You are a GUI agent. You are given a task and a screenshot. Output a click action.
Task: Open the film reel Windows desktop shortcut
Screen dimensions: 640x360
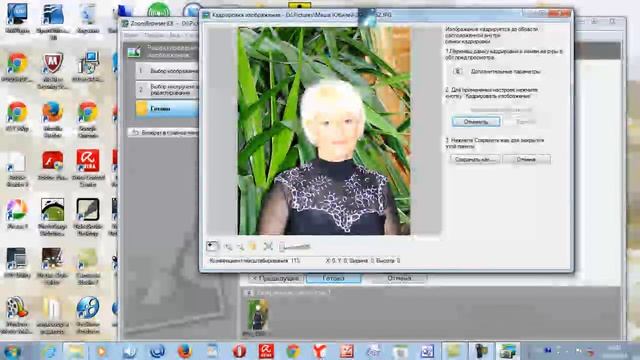[x=17, y=315]
